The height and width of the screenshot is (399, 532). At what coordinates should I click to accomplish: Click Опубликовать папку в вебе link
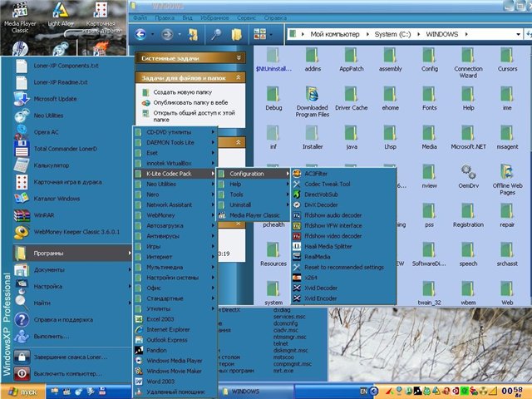(190, 102)
